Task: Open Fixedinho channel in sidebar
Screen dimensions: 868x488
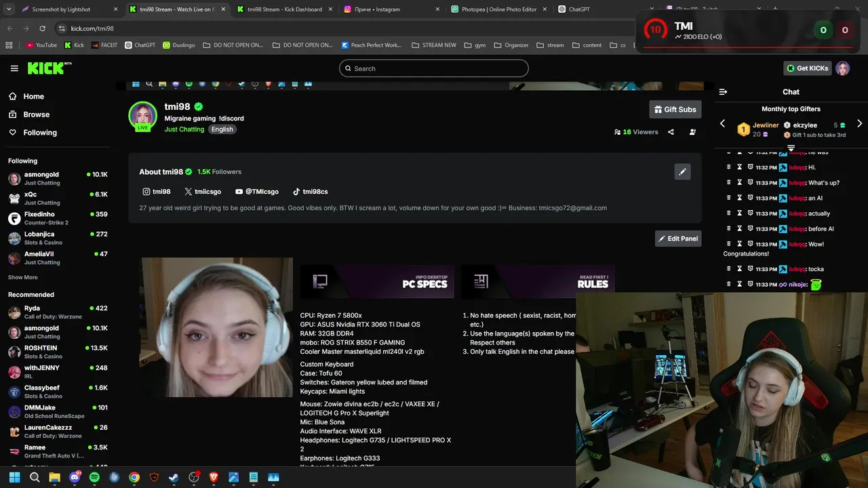Action: point(58,218)
